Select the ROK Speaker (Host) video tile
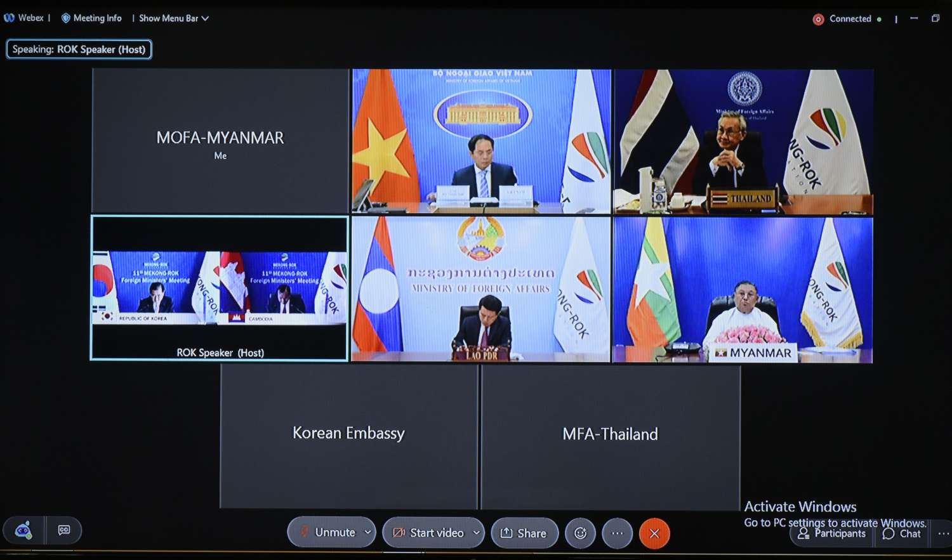The height and width of the screenshot is (560, 952). pyautogui.click(x=220, y=288)
